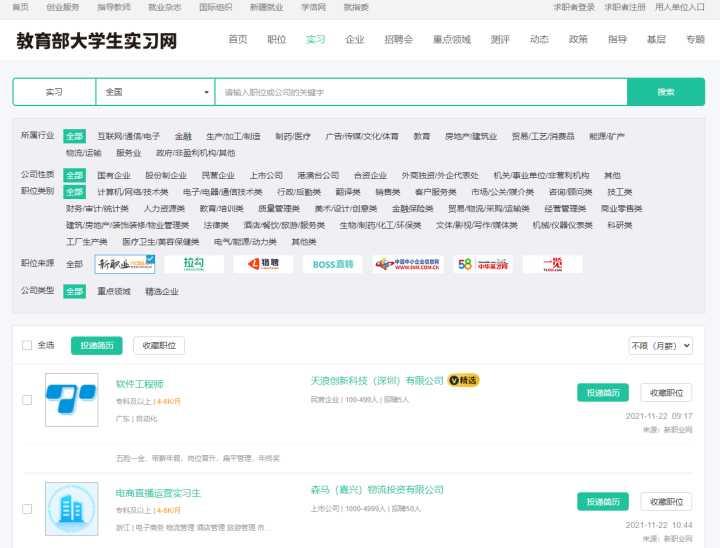The height and width of the screenshot is (548, 720).
Task: Tick the 全选 checkbox
Action: (x=27, y=345)
